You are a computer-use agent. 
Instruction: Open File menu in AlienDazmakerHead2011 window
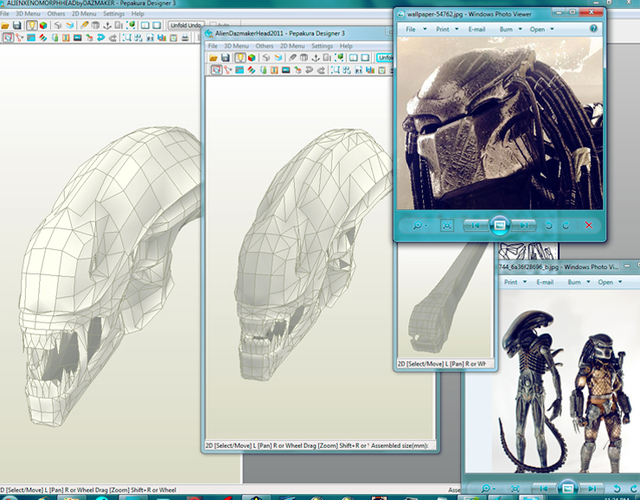pyautogui.click(x=213, y=46)
